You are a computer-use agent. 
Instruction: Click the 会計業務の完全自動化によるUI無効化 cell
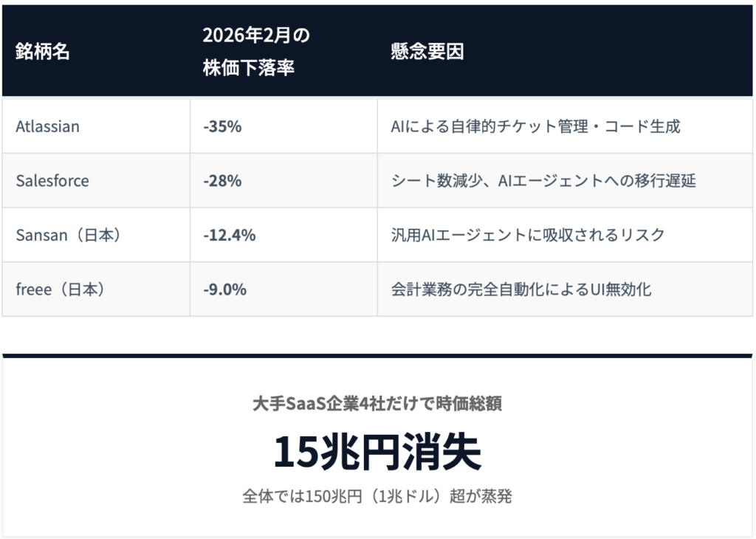pyautogui.click(x=521, y=289)
